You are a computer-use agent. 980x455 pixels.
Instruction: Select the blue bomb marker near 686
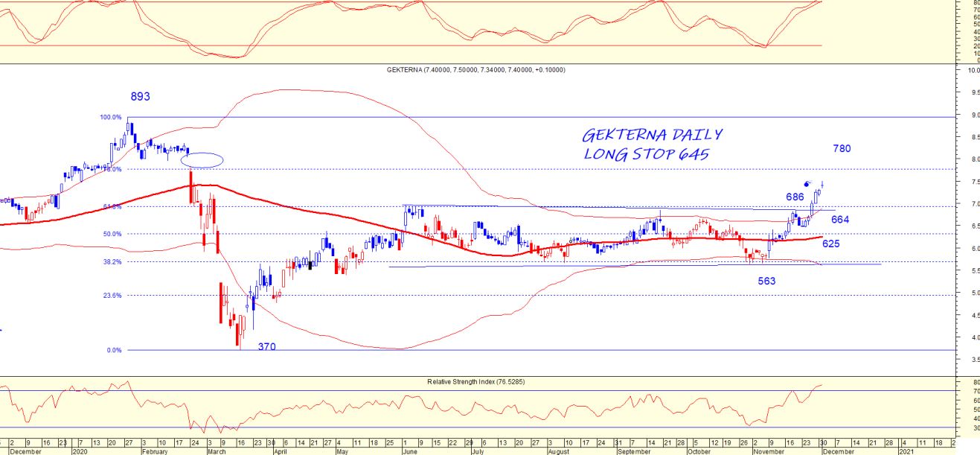[807, 184]
